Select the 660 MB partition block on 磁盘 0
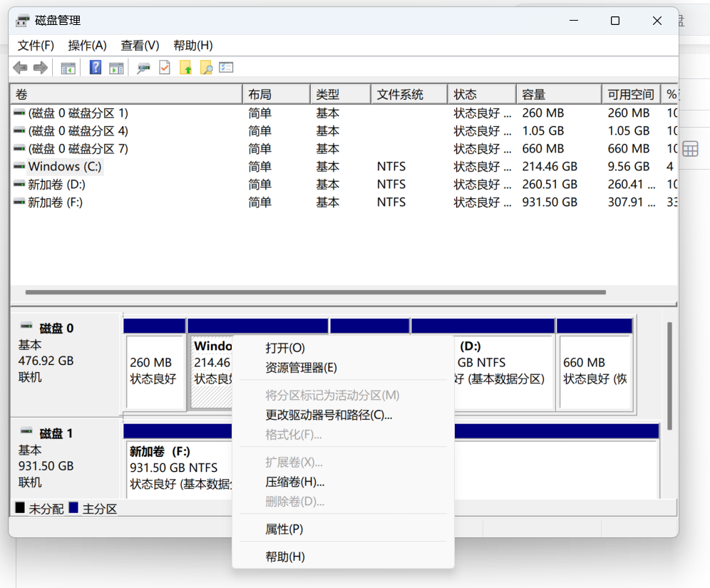The height and width of the screenshot is (588, 710). (x=595, y=372)
